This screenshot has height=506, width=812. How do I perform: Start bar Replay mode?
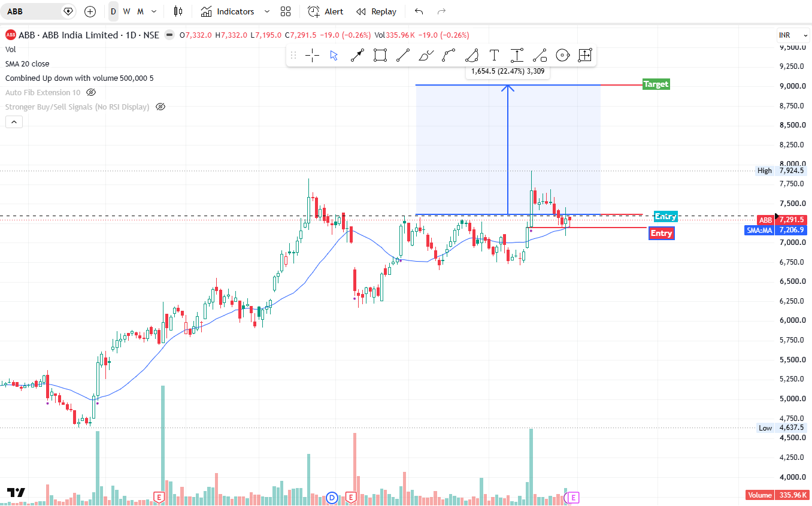376,11
